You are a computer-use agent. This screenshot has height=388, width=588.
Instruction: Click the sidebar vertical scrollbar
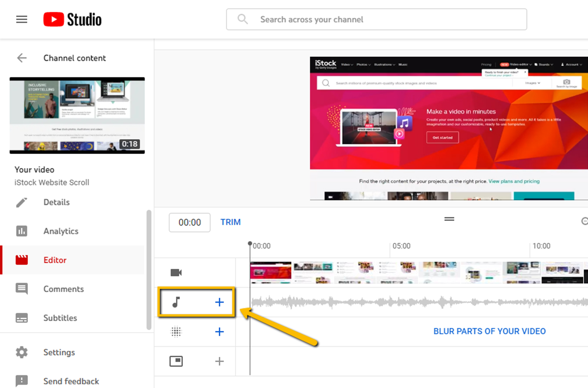(149, 270)
